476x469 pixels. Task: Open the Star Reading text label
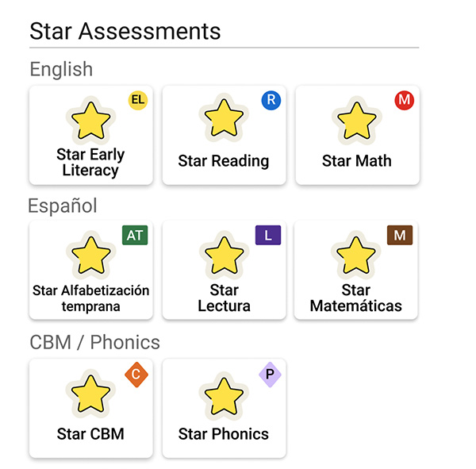tap(224, 161)
